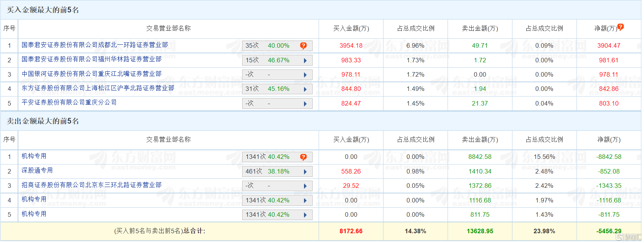Click the 15次 46.67% stats box

tap(277, 60)
